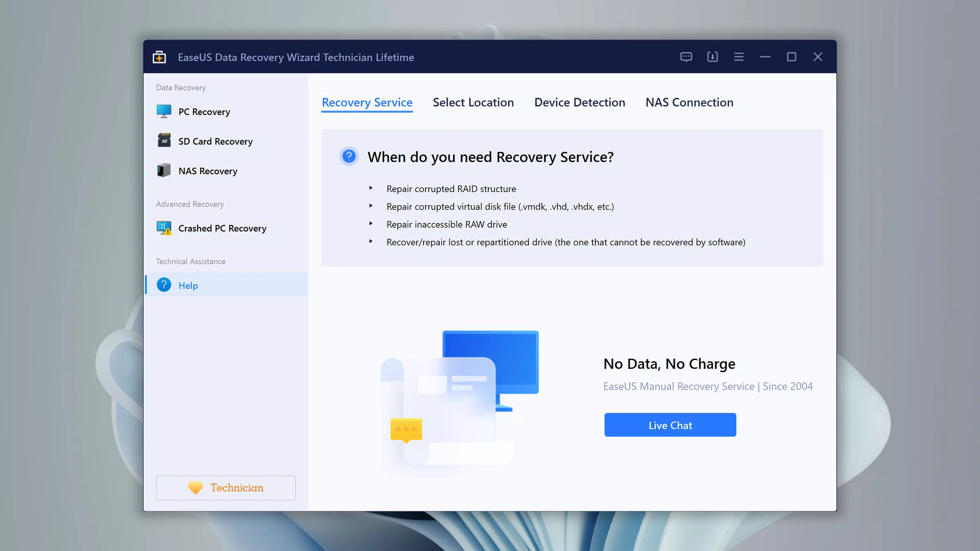Click 'Recover/repair lost or repartitioned drive' line
This screenshot has height=551, width=980.
point(566,242)
